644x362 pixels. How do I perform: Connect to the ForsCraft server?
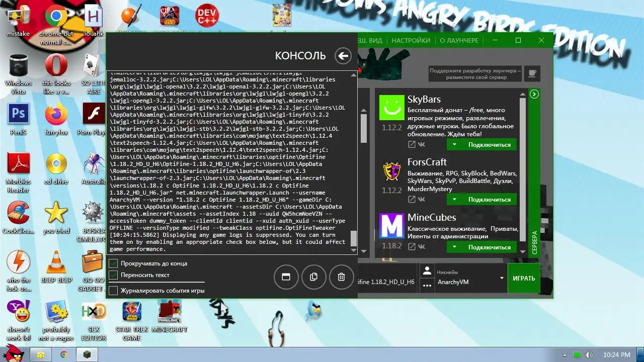(x=489, y=200)
